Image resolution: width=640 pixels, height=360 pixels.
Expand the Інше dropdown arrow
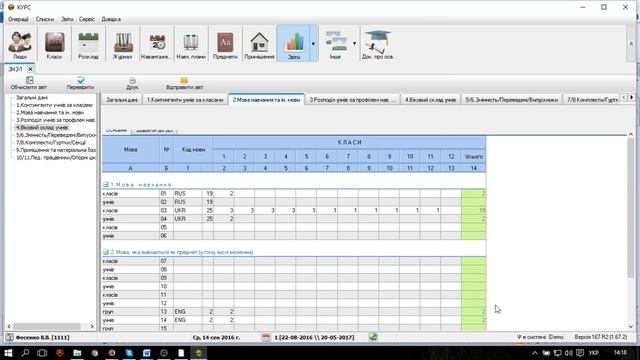354,44
